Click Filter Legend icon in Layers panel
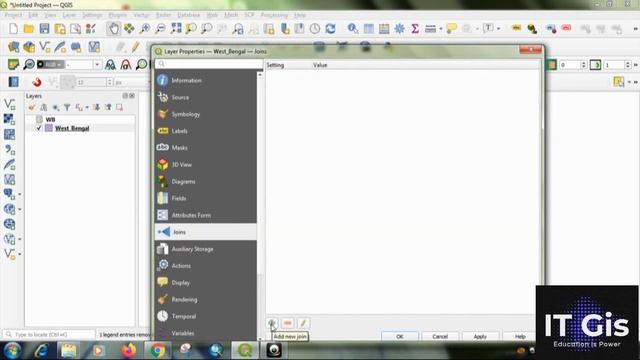 pos(67,107)
